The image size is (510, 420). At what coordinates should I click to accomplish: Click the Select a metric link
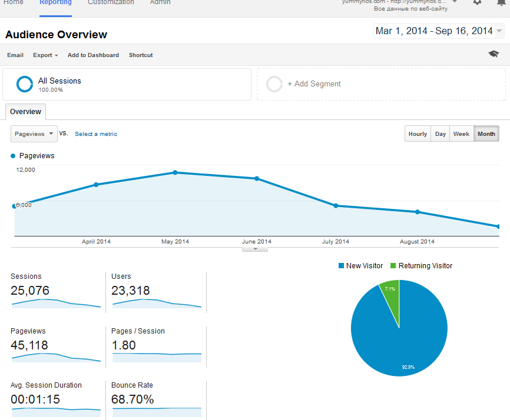click(x=96, y=134)
